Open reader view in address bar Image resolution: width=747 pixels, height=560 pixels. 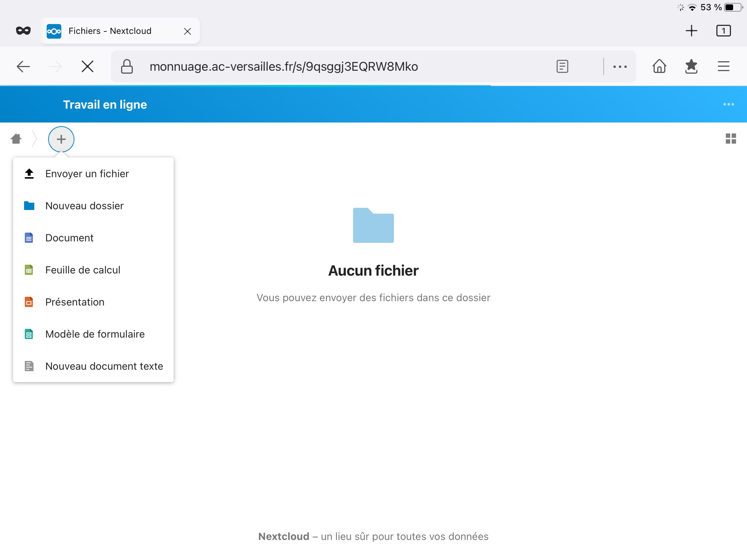point(562,67)
